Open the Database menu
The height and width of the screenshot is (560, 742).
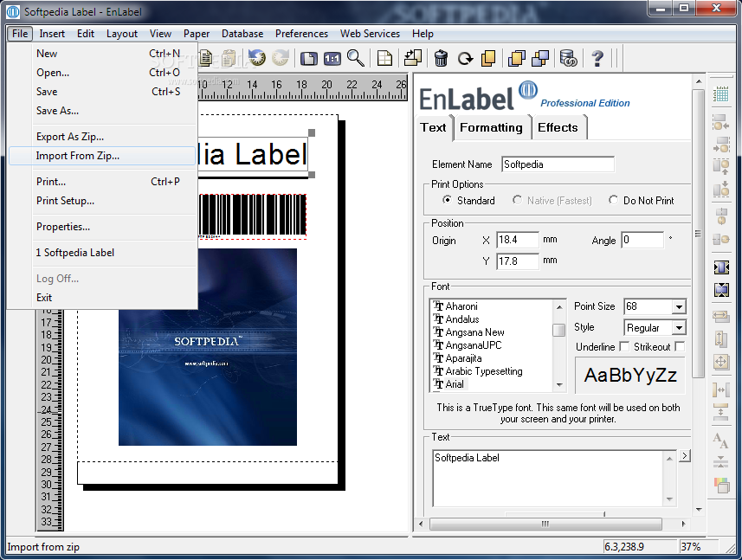tap(242, 34)
